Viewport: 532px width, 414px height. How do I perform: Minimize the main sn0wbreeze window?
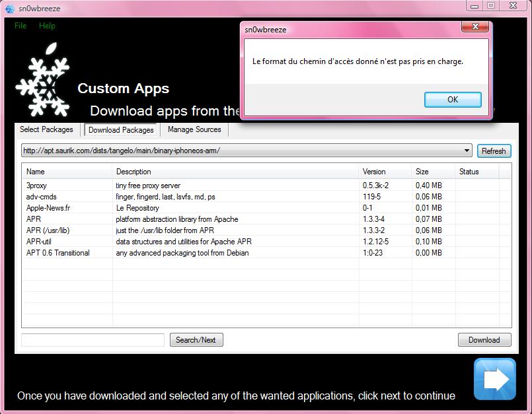coord(475,6)
